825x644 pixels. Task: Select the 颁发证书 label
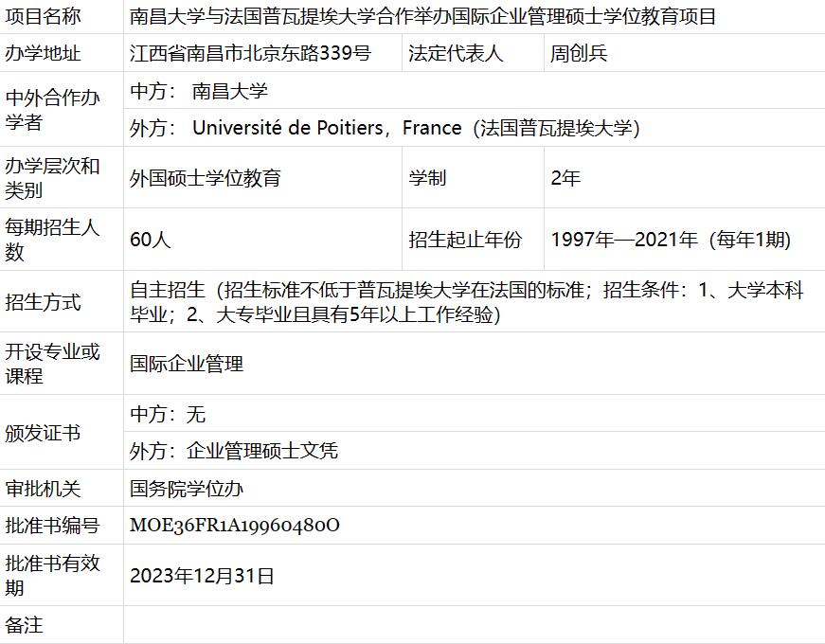[43, 433]
